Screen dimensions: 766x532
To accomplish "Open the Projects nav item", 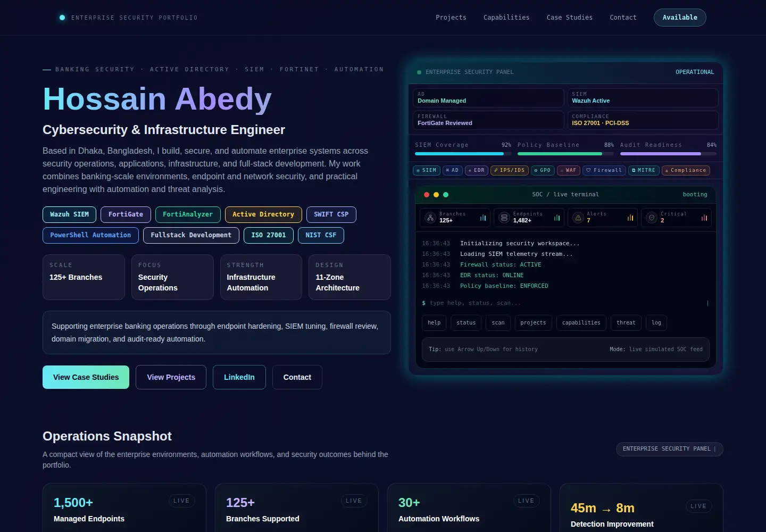I will [x=451, y=18].
